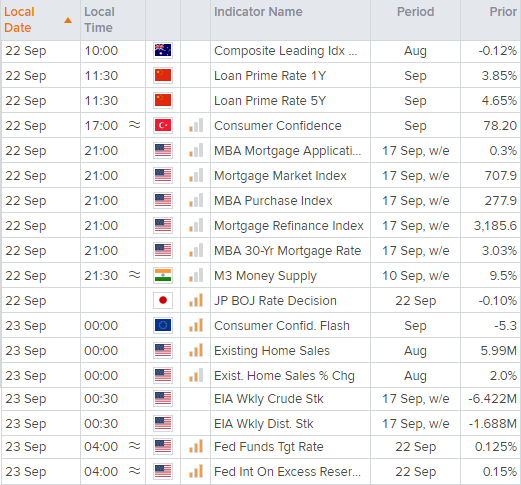The width and height of the screenshot is (521, 485).
Task: Click the Australia flag icon
Action: pyautogui.click(x=163, y=51)
